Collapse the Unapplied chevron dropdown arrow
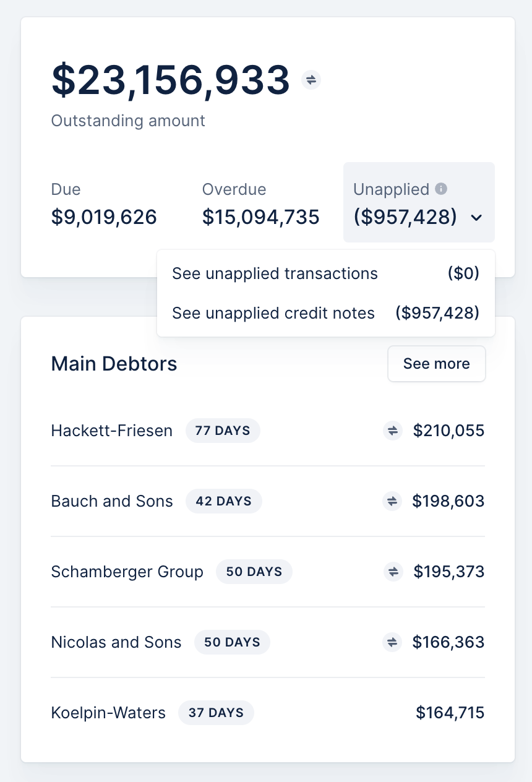The image size is (532, 782). (x=476, y=218)
